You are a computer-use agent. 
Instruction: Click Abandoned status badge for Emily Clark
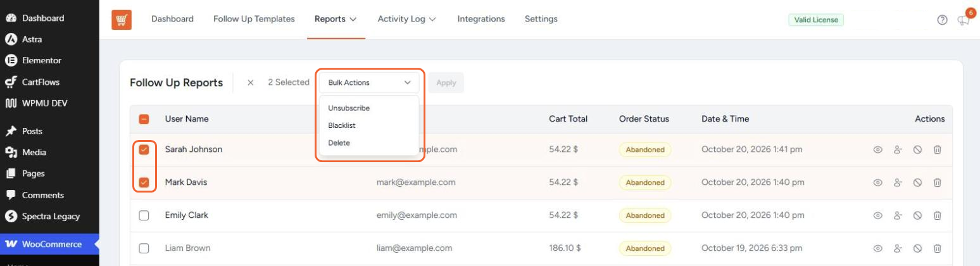pyautogui.click(x=645, y=215)
